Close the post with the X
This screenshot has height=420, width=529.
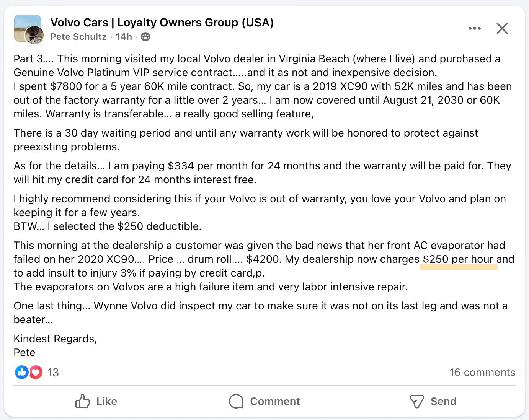502,28
